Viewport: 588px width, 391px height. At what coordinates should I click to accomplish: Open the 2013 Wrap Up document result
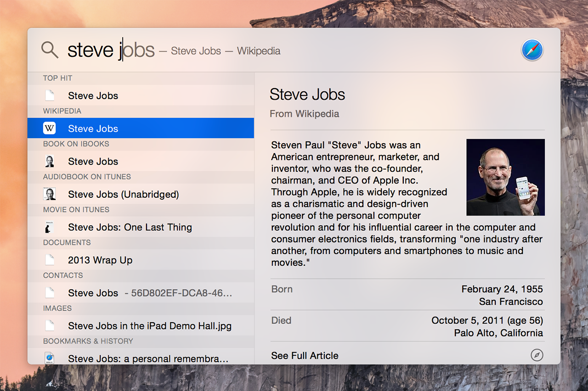[x=141, y=260]
